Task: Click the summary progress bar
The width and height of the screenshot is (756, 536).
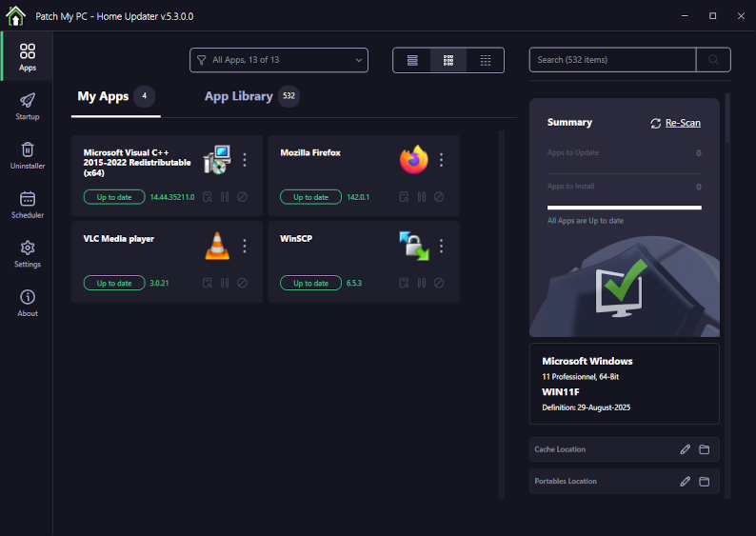Action: point(625,208)
